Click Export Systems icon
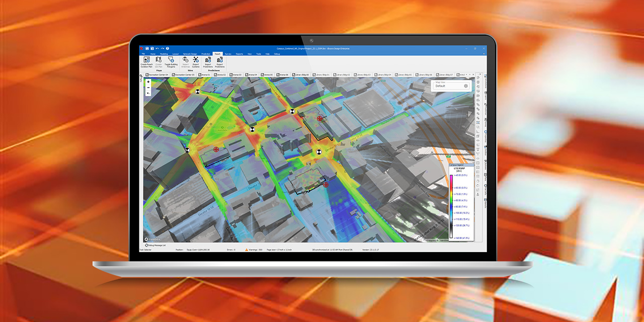 [196, 60]
